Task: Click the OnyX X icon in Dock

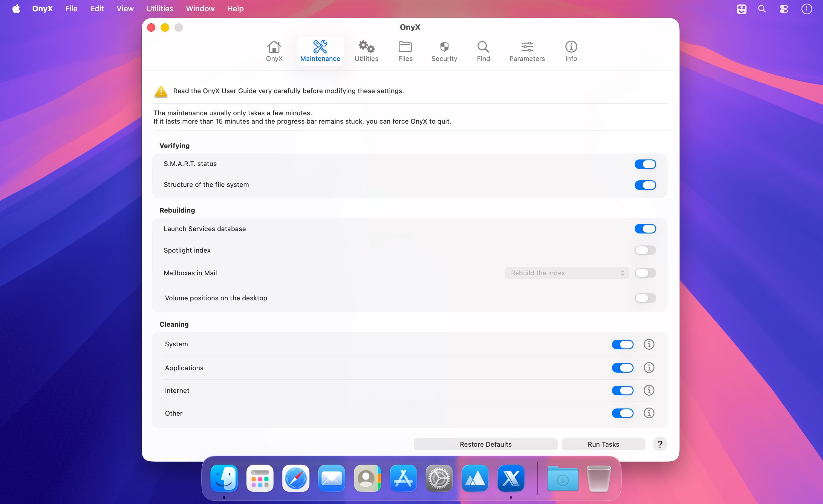Action: click(x=511, y=478)
